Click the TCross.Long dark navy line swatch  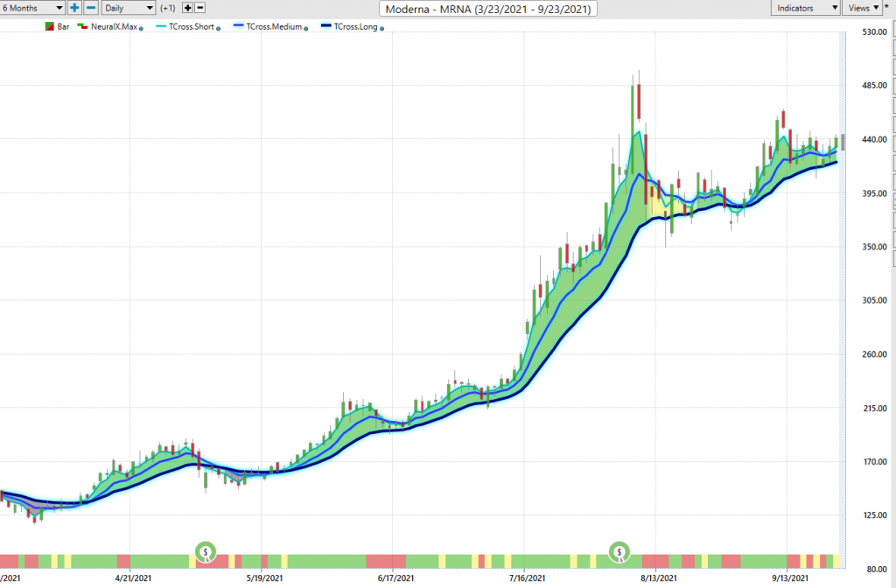325,26
